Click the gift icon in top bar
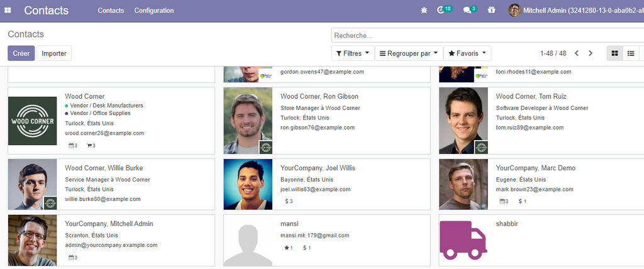This screenshot has width=644, height=269. pos(491,11)
